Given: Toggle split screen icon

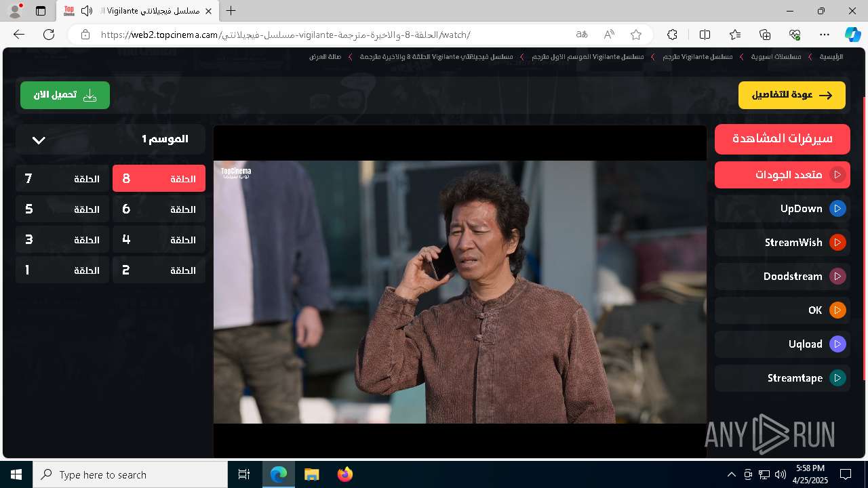Looking at the screenshot, I should [705, 35].
